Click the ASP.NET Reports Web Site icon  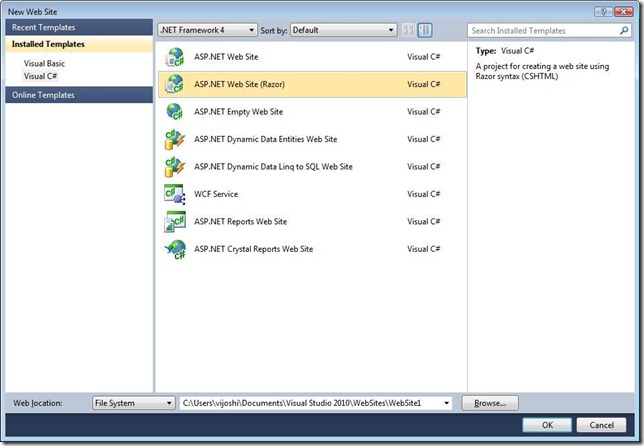[x=175, y=221]
